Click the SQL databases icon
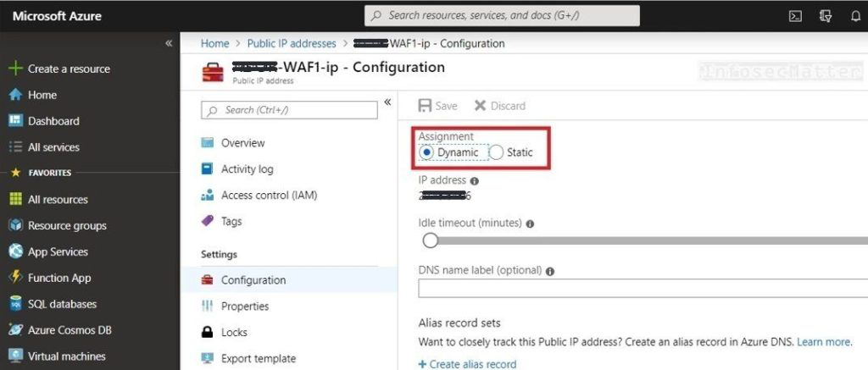The height and width of the screenshot is (370, 868). coord(15,304)
